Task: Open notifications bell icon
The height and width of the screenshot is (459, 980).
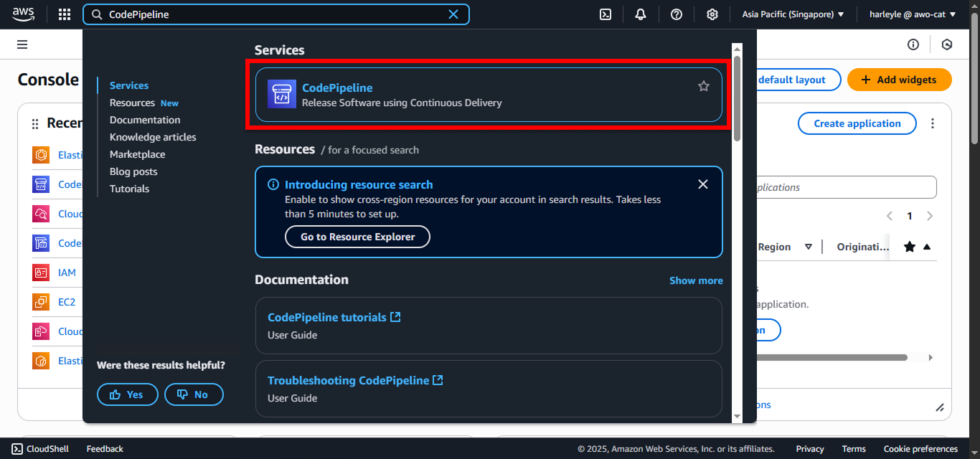Action: [641, 14]
